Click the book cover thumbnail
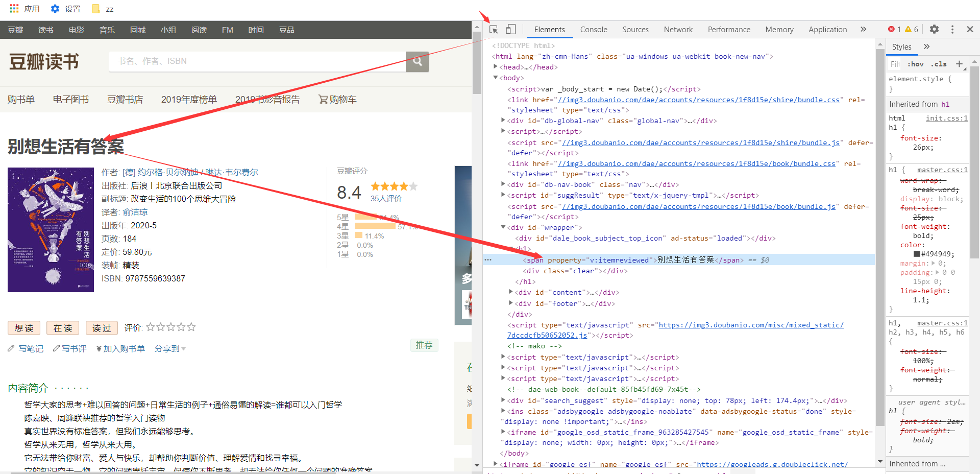 [x=51, y=230]
